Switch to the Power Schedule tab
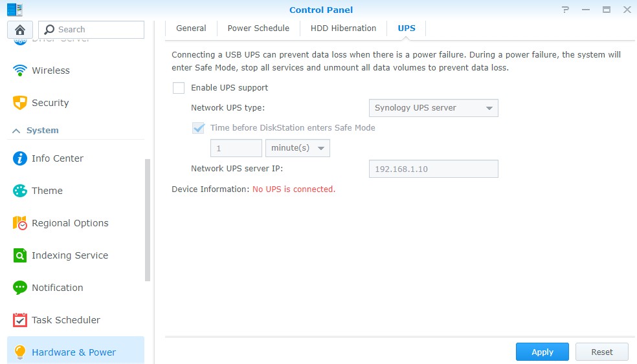 point(258,28)
